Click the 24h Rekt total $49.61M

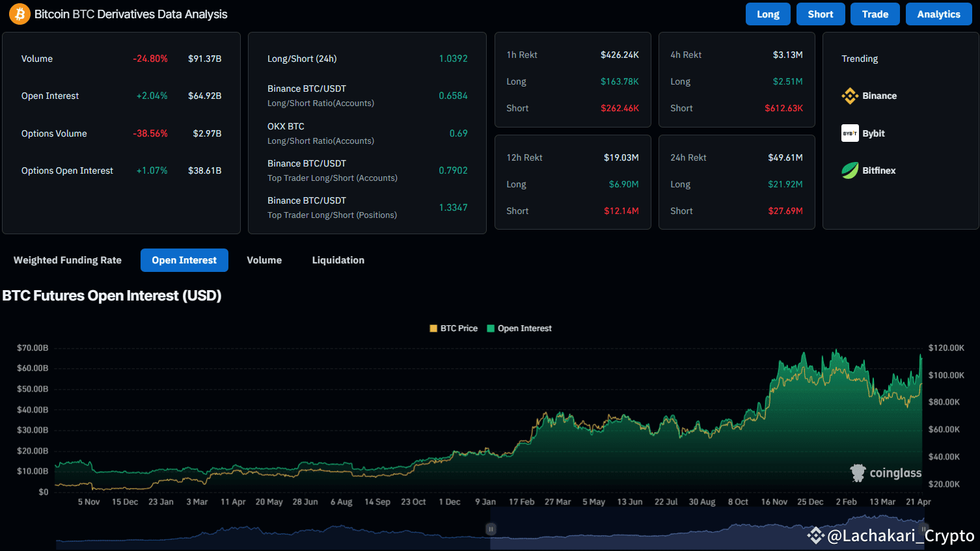coord(785,157)
